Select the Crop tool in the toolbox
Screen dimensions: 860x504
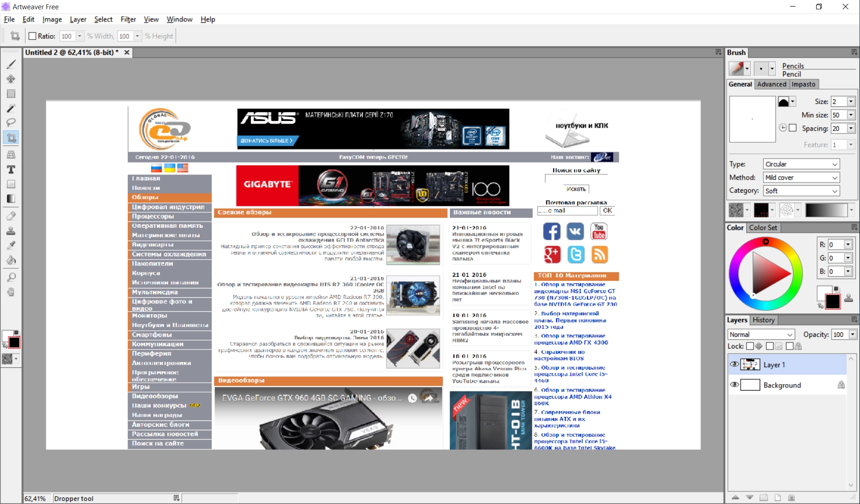(11, 138)
